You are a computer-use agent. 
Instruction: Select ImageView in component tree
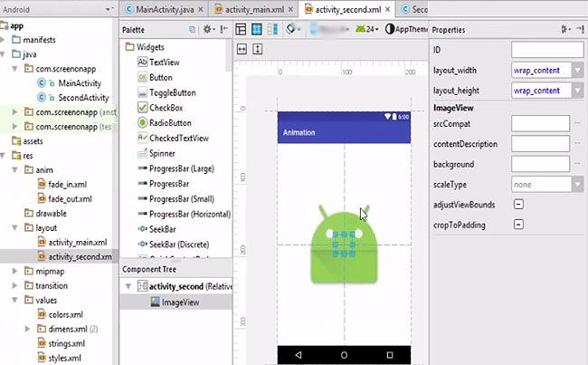180,303
